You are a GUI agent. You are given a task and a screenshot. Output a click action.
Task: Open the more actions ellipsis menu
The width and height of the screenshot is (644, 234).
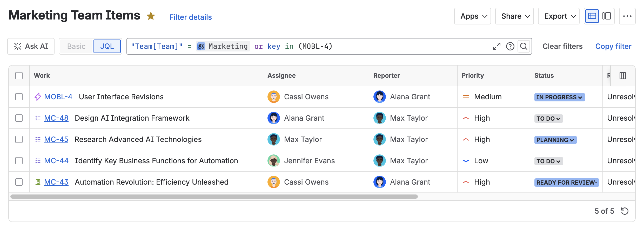(627, 16)
